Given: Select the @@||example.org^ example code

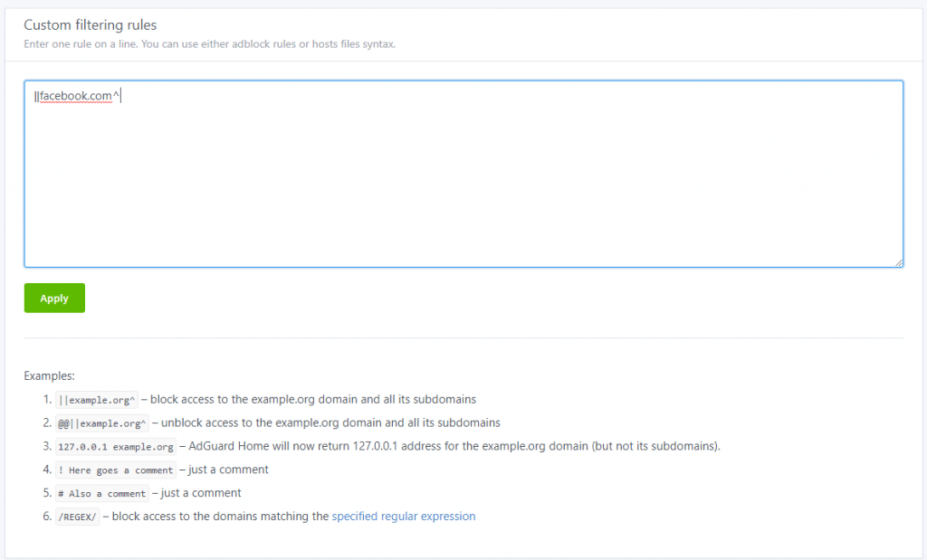Looking at the screenshot, I should [x=101, y=423].
